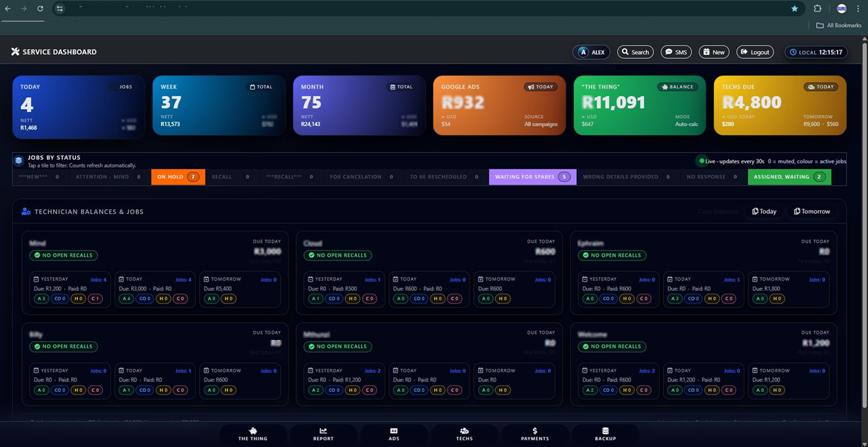Filter jobs by Waiting For Spares status
The width and height of the screenshot is (868, 447).
pos(532,177)
